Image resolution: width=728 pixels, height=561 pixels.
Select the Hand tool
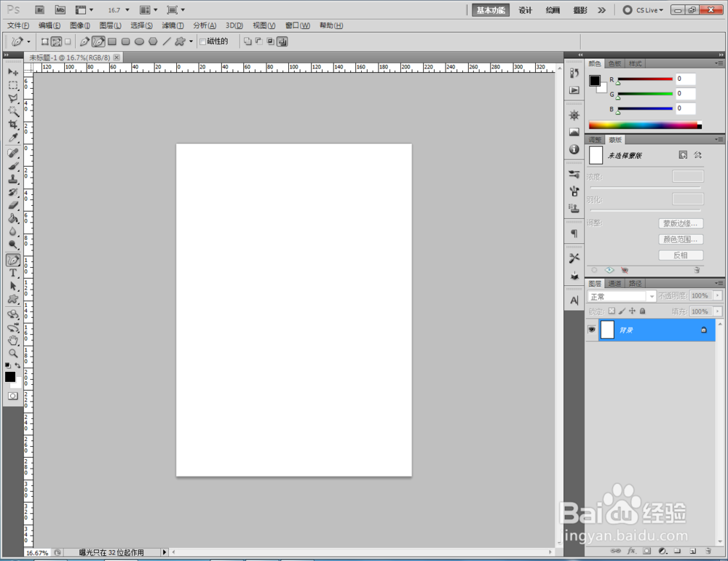click(x=13, y=341)
